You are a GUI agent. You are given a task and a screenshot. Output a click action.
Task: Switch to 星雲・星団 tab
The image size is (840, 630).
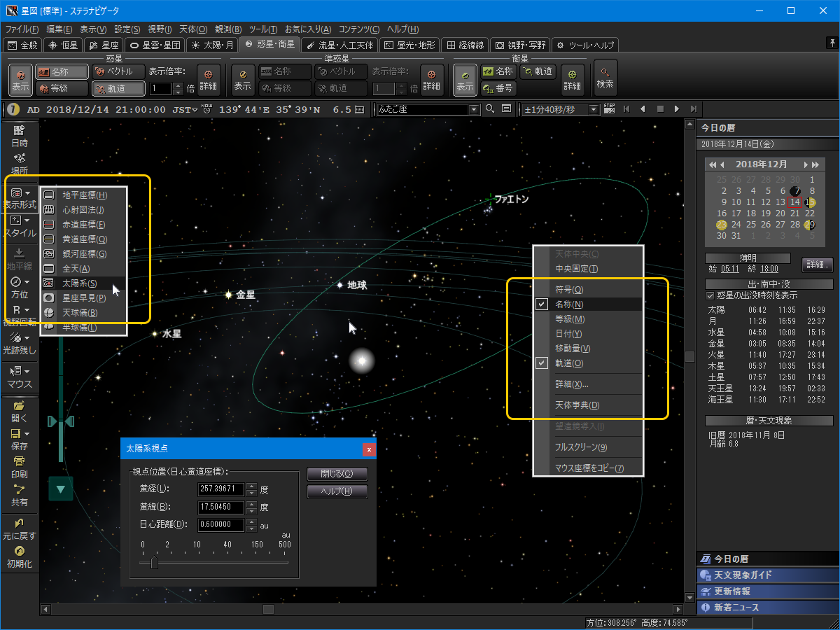tap(155, 45)
